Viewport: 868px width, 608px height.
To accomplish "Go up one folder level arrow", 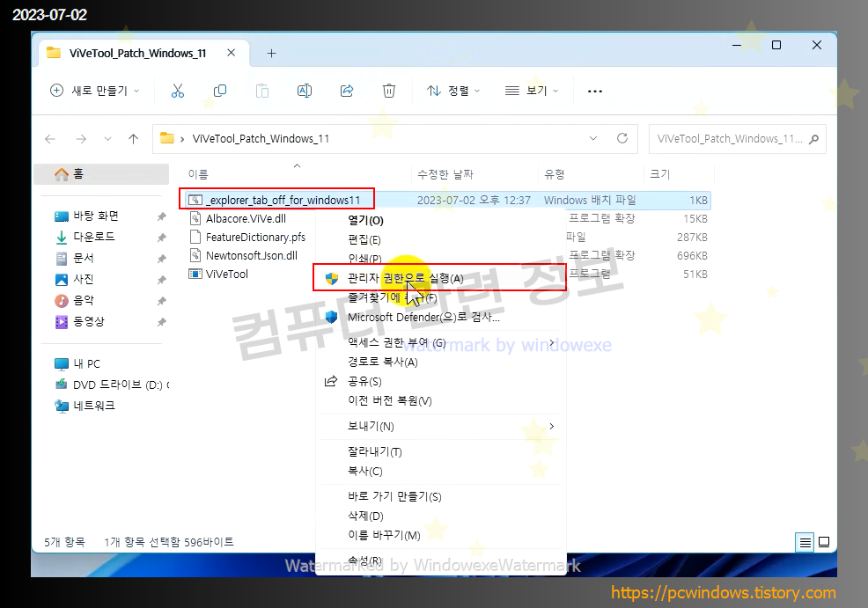I will point(134,139).
